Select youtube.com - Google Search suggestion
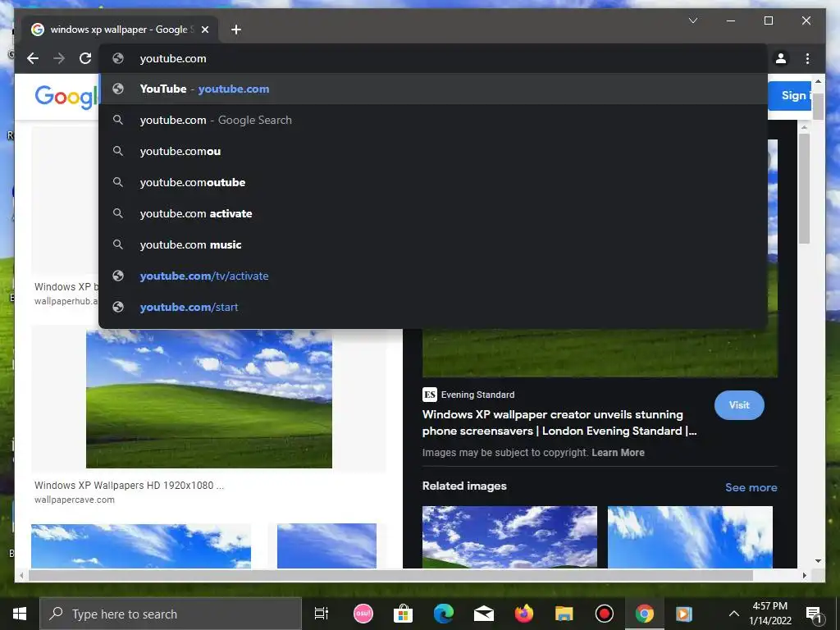 coord(433,120)
